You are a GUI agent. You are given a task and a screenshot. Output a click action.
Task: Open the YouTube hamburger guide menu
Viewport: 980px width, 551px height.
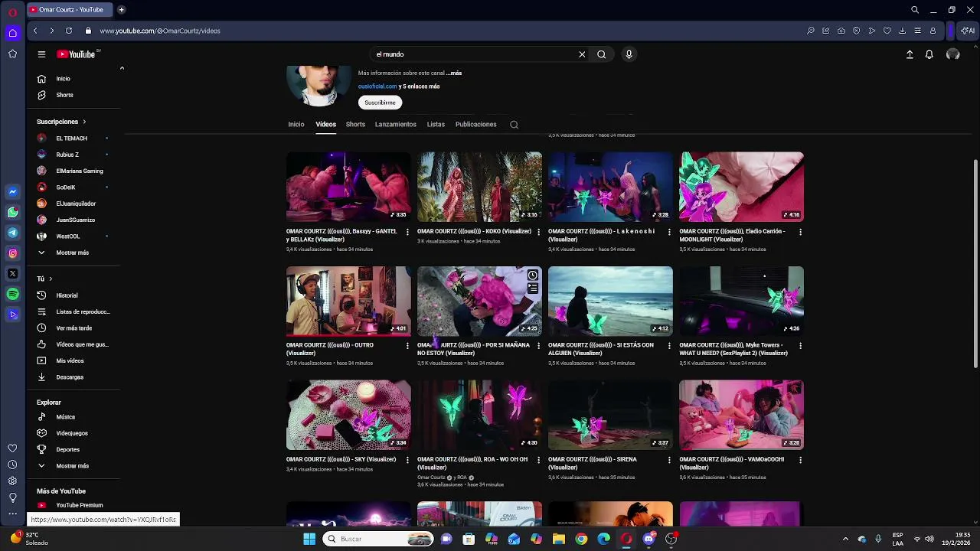tap(41, 54)
